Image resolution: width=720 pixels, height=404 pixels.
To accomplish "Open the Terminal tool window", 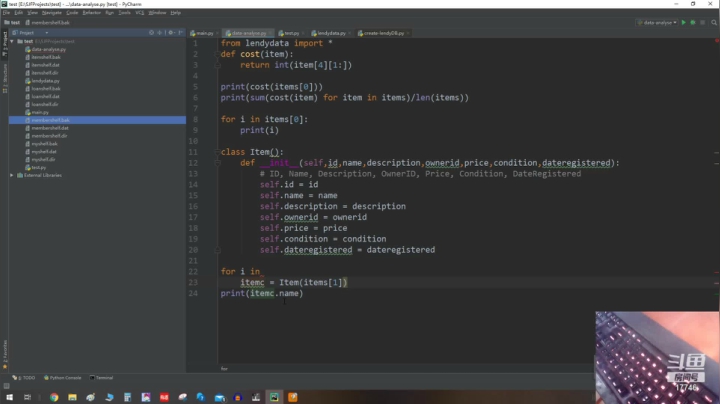I will tap(101, 378).
